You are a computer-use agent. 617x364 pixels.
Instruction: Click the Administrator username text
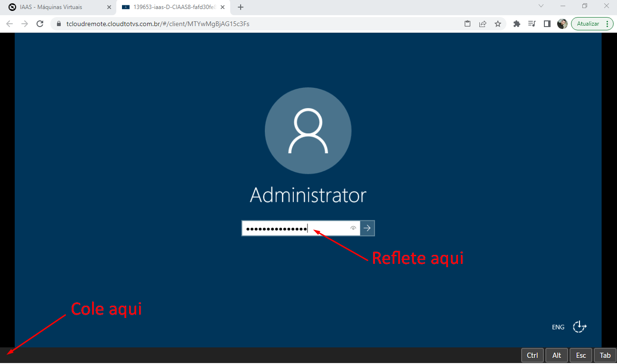308,195
